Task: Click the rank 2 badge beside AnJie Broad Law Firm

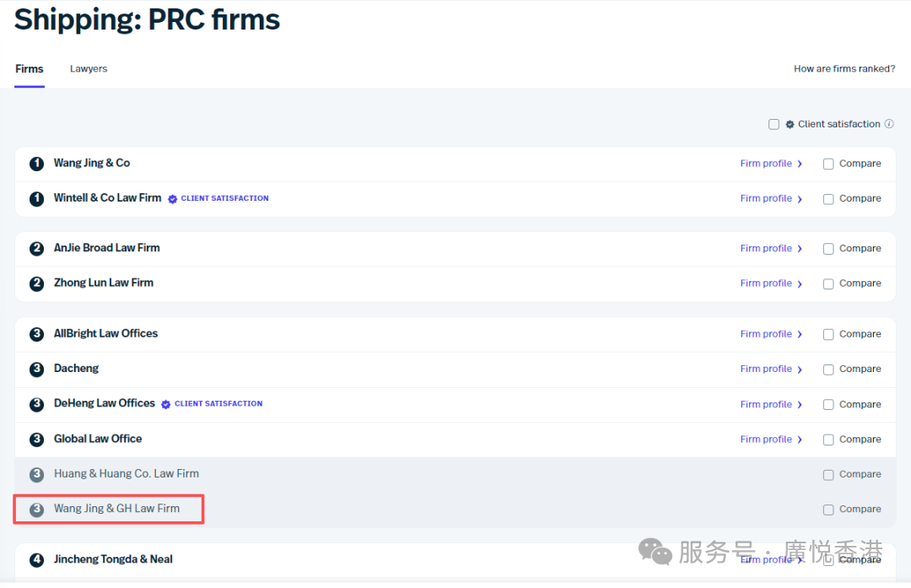Action: tap(36, 249)
